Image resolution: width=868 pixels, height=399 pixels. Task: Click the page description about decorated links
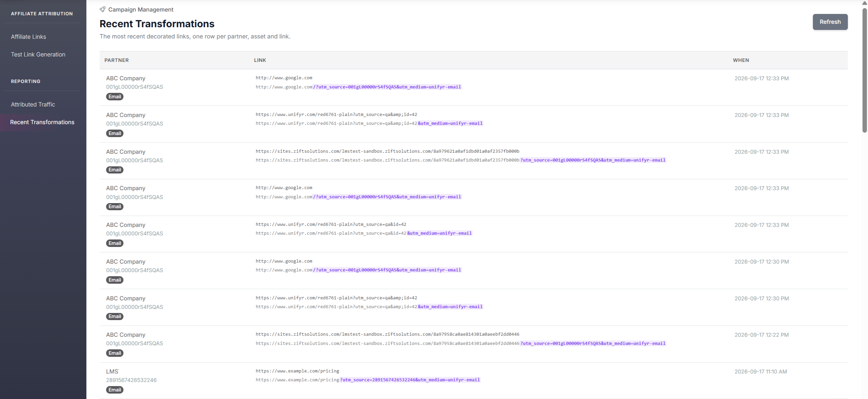pyautogui.click(x=195, y=36)
